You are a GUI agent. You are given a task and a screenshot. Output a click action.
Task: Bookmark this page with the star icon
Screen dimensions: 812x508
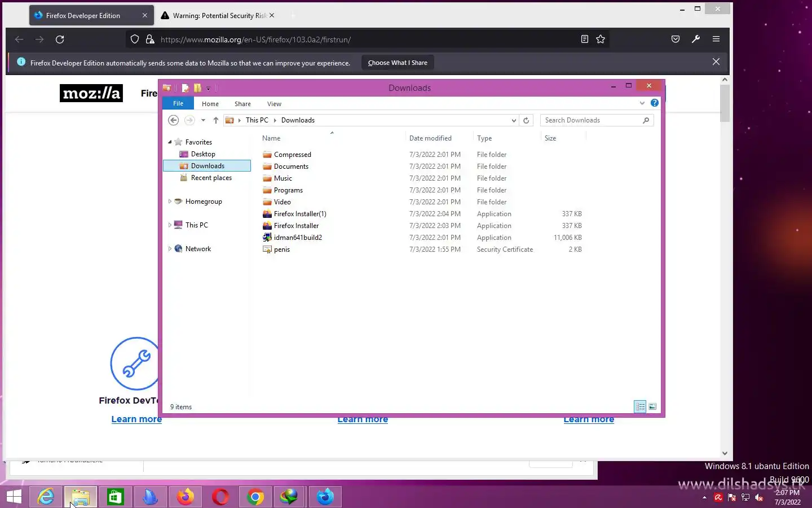click(601, 39)
